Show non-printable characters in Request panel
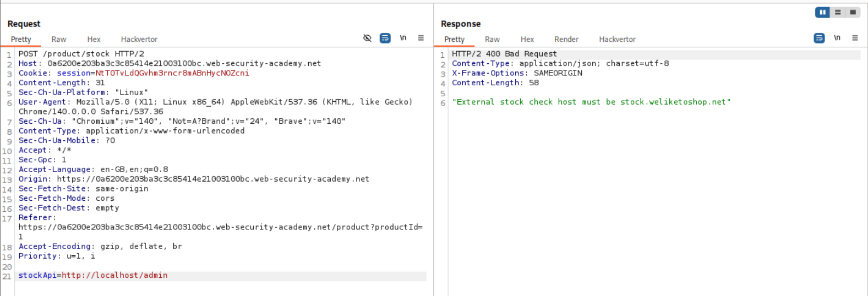This screenshot has height=296, width=868. [x=403, y=38]
